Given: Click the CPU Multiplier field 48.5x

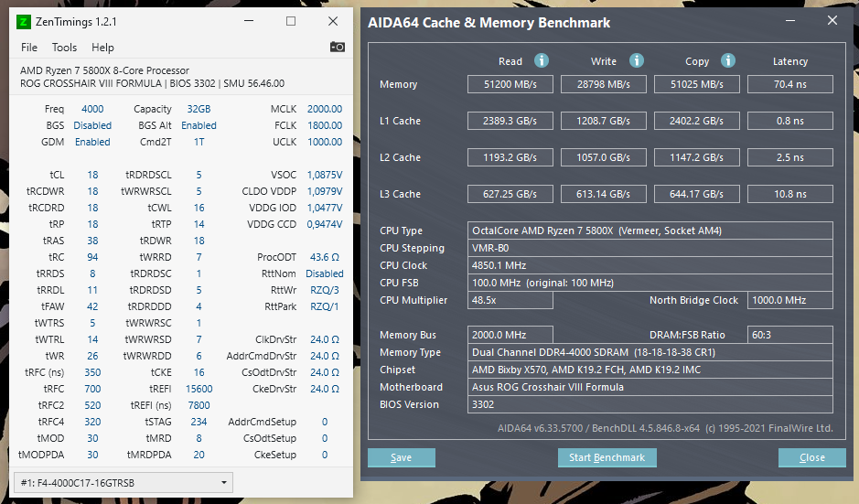Looking at the screenshot, I should point(510,300).
